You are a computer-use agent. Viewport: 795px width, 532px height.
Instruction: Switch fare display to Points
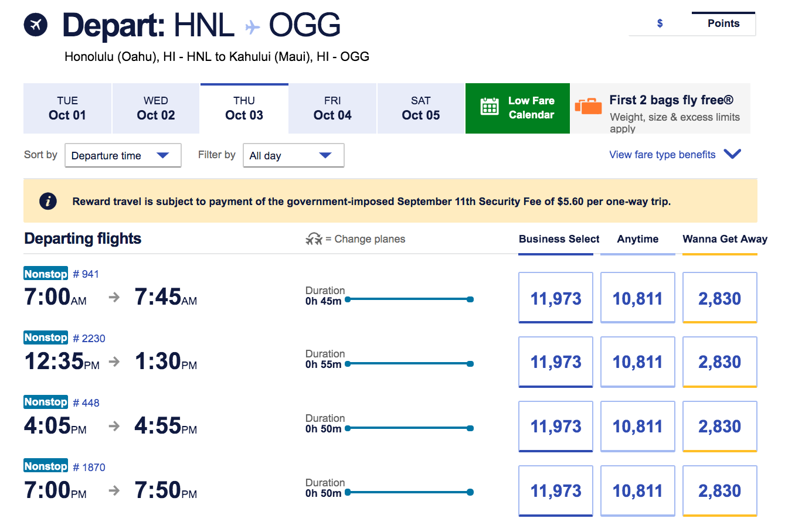point(723,23)
